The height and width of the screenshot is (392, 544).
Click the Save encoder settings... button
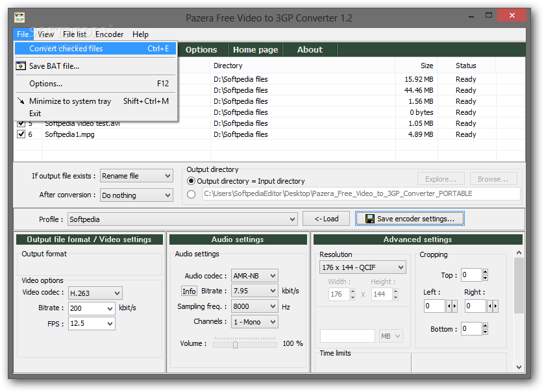pyautogui.click(x=410, y=219)
